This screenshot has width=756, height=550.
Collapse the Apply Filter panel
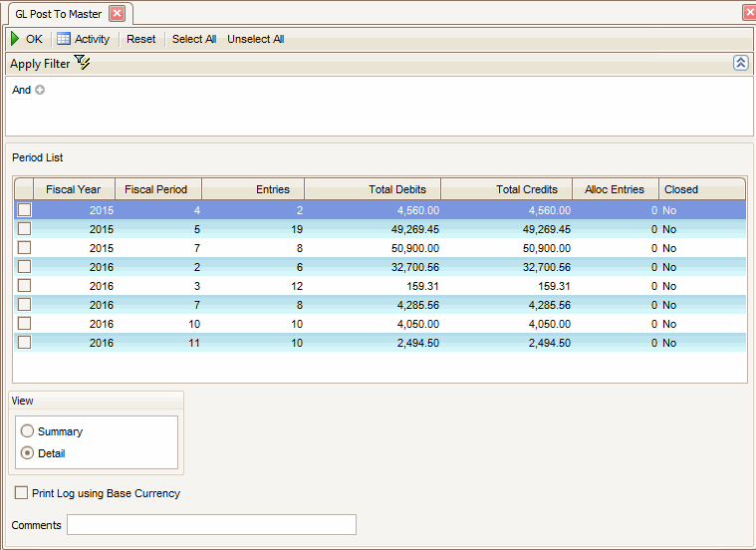[740, 63]
